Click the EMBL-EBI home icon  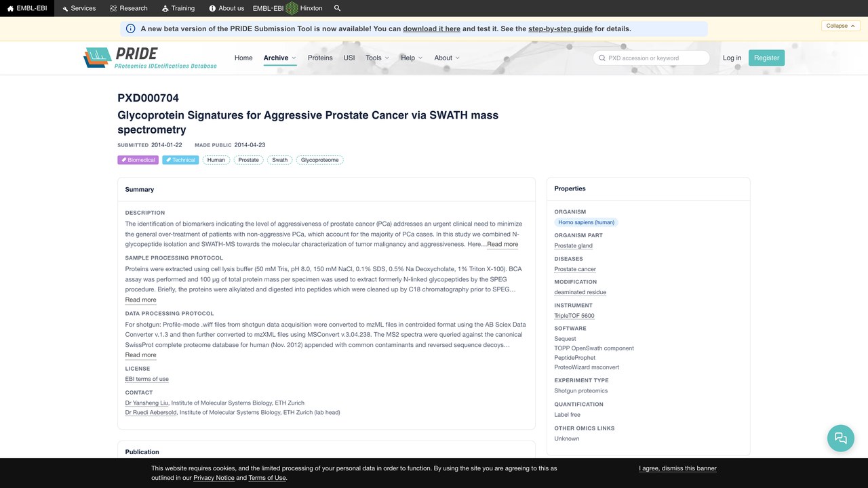coord(10,8)
